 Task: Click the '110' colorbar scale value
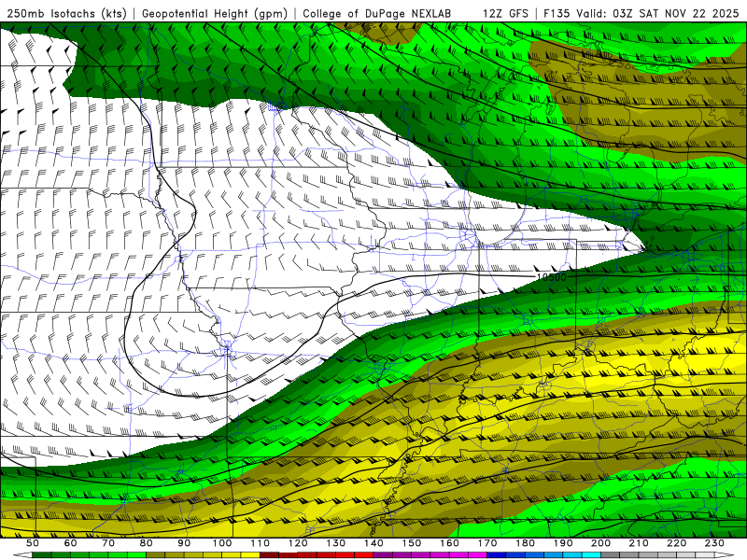[x=261, y=543]
